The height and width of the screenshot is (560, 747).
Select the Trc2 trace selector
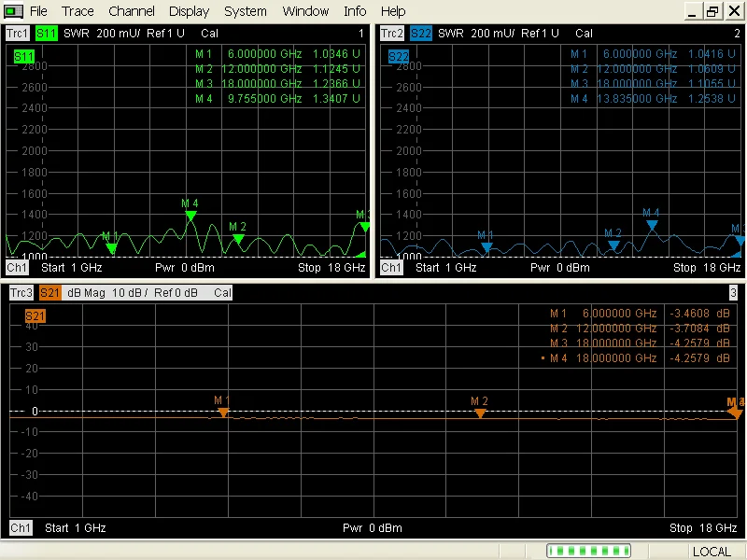pyautogui.click(x=391, y=33)
